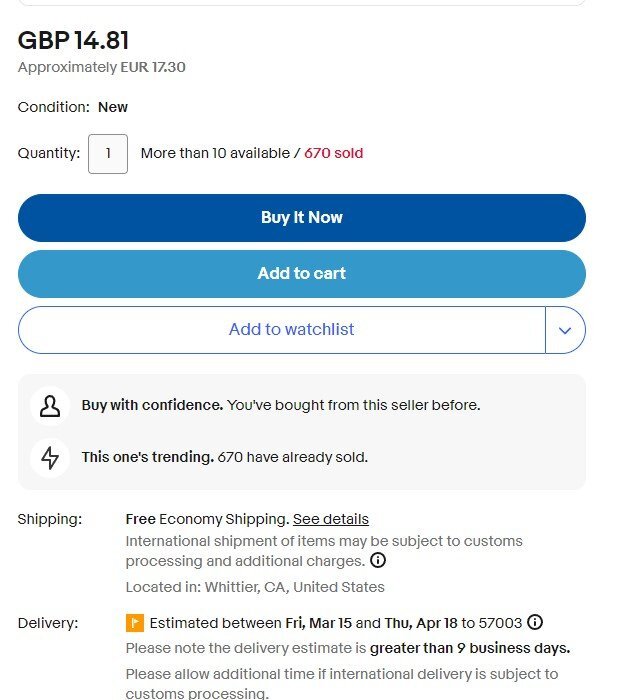
Task: Click the Quantity input field
Action: click(x=108, y=154)
